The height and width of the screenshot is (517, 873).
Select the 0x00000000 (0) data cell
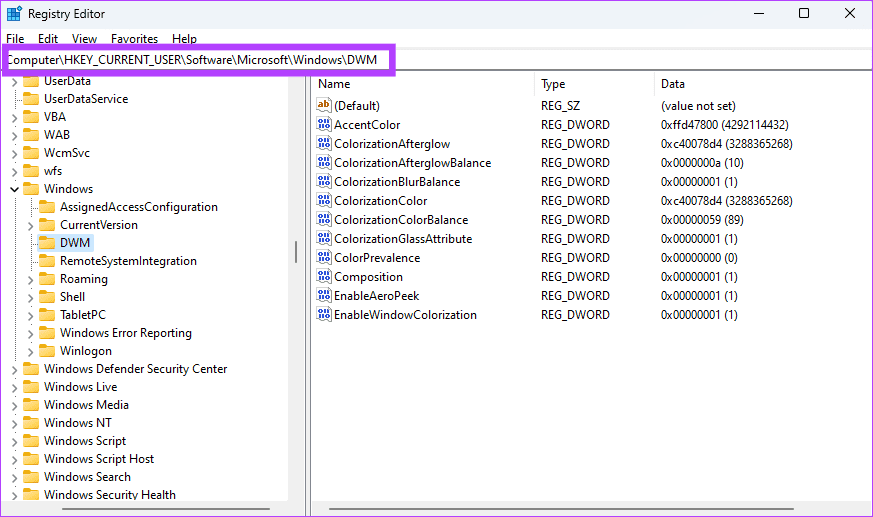(x=699, y=258)
